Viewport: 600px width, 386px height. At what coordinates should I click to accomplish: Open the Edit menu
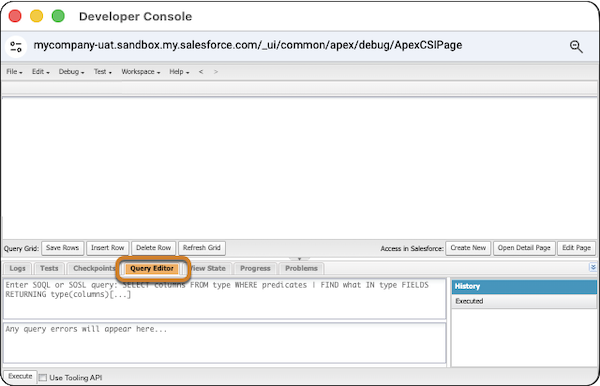coord(41,72)
